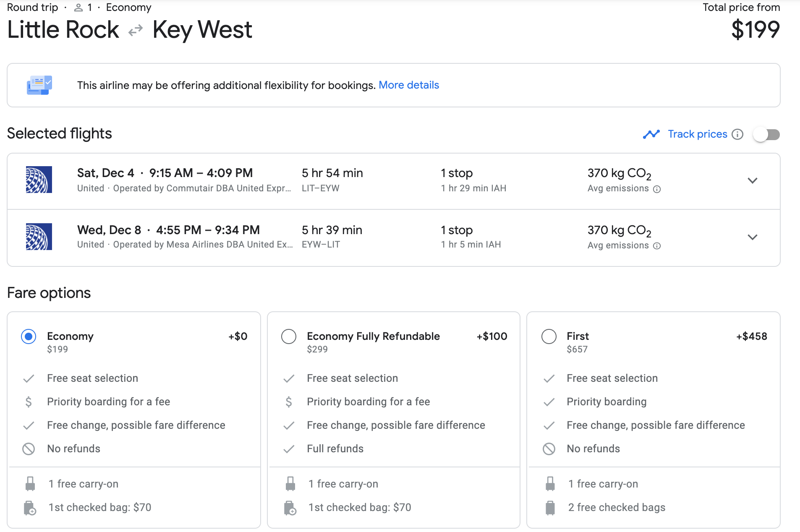Image resolution: width=800 pixels, height=532 pixels.
Task: Click the First fare $657 price
Action: click(577, 349)
